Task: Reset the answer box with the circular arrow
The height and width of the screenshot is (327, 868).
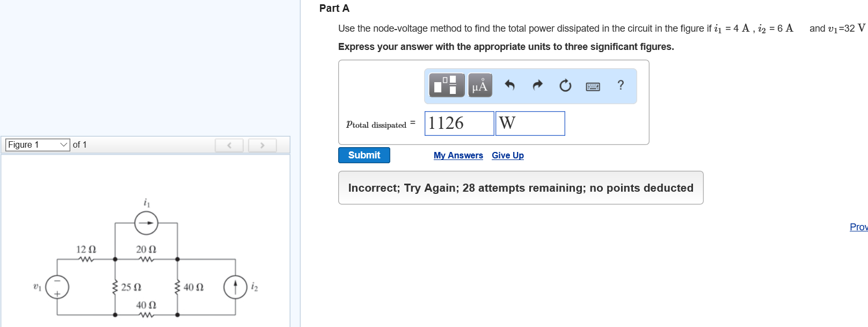Action: point(565,85)
